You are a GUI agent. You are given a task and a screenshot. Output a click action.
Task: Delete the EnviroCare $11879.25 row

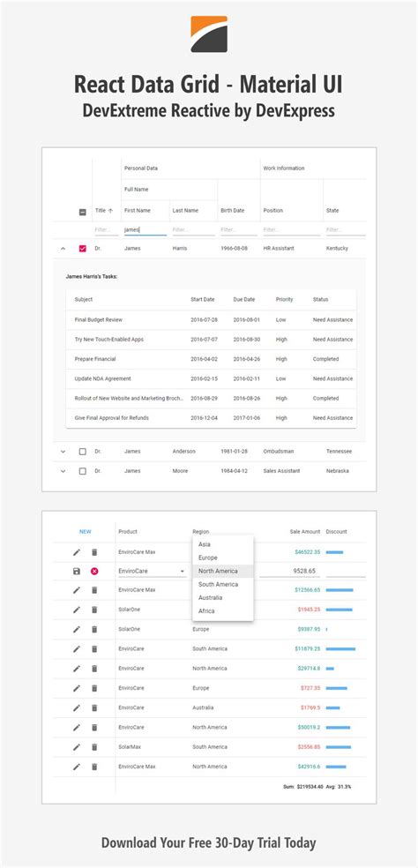tap(94, 648)
